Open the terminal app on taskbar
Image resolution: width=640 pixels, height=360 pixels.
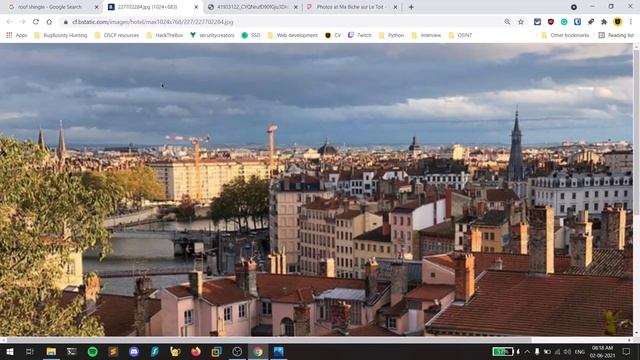72,351
